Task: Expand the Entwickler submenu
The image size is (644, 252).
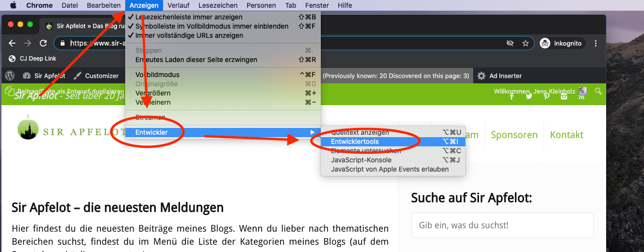Action: 223,132
